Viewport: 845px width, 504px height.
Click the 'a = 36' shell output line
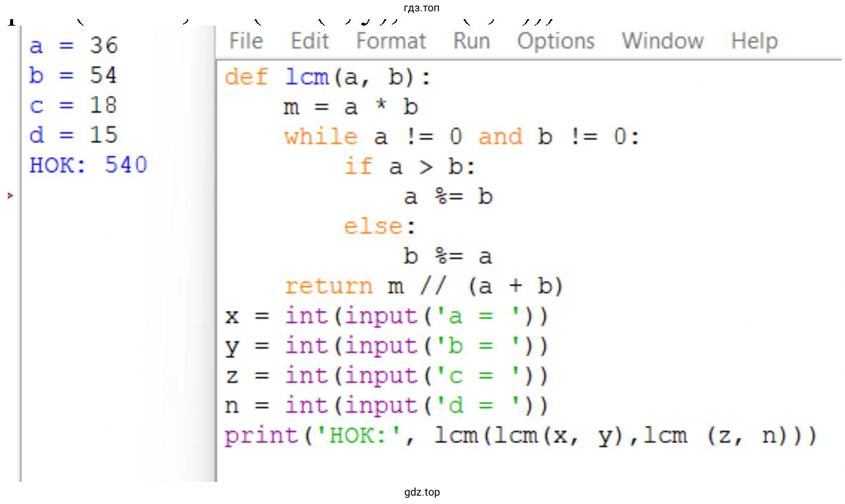point(73,45)
